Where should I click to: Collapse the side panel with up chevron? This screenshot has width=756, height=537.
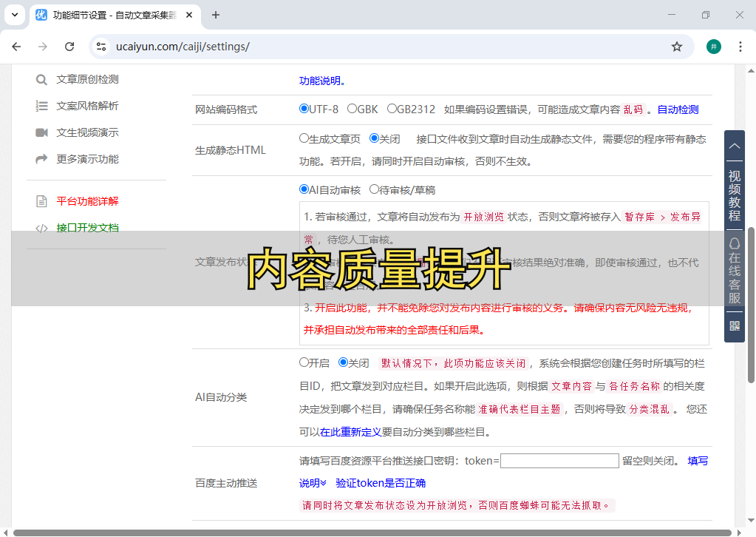(735, 146)
